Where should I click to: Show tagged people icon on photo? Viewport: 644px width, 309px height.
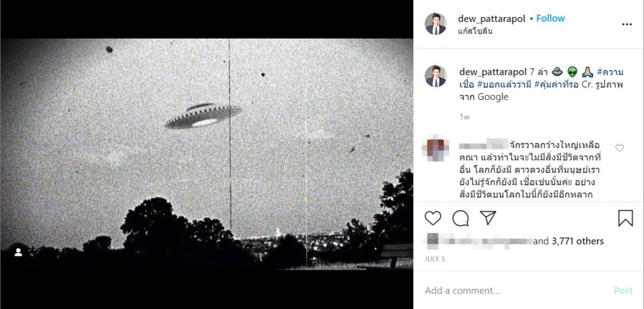(x=18, y=252)
